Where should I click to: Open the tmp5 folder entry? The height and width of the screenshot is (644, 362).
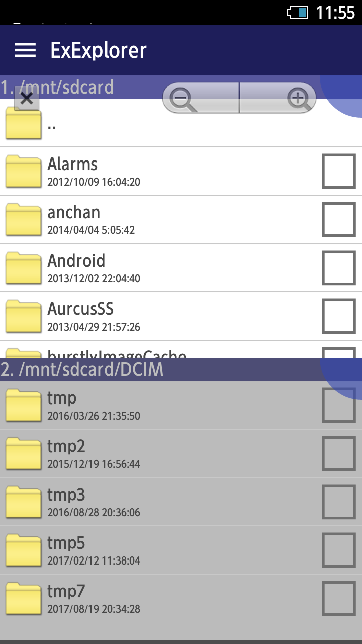click(181, 550)
